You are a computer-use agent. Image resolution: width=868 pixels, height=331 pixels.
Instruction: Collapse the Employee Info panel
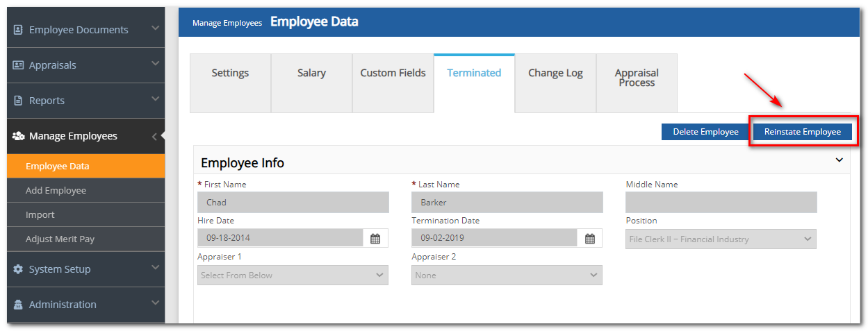coord(839,160)
